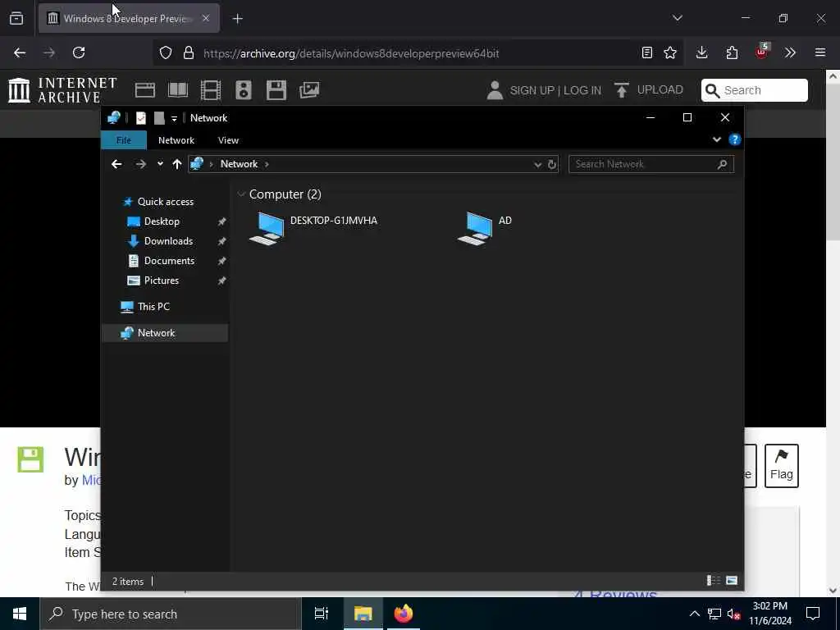The image size is (840, 630).
Task: Select the Windows 8 Developer Preview browser tab
Action: 129,19
